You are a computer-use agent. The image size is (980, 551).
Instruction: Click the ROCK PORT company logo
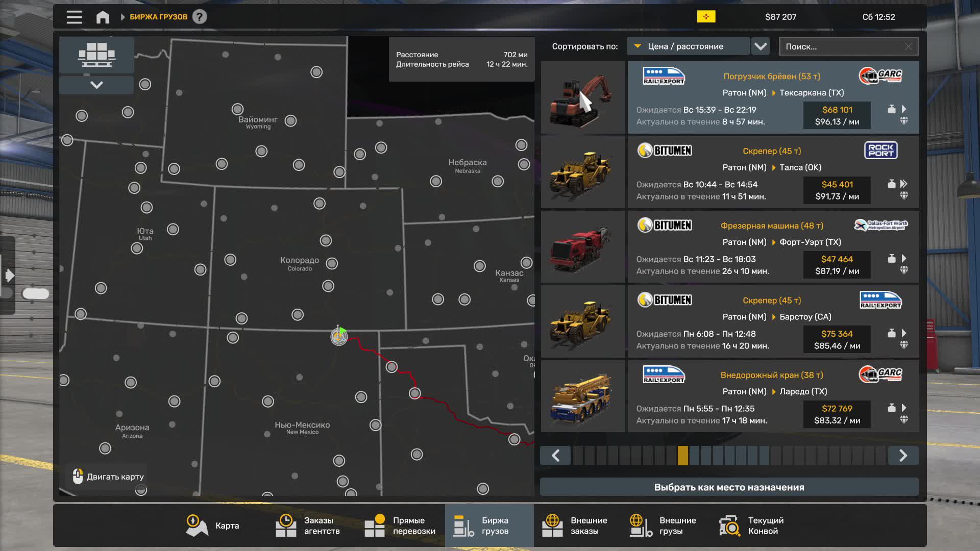881,151
